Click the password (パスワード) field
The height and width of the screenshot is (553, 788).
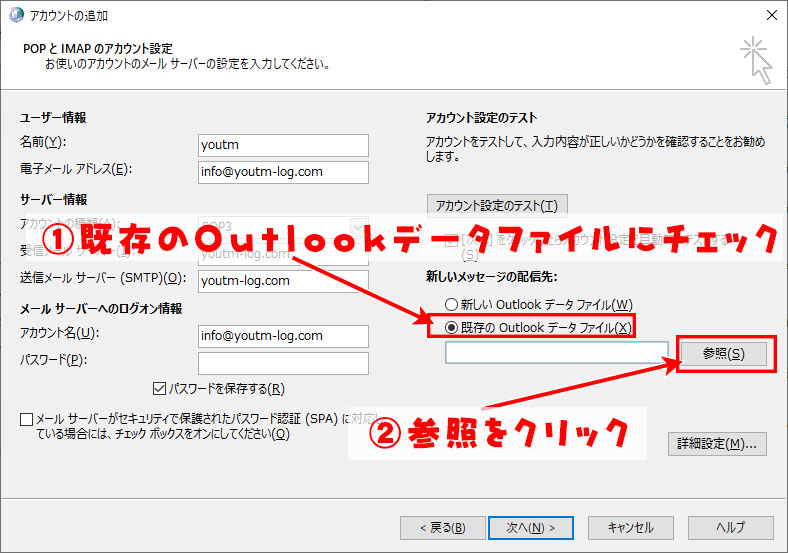click(x=283, y=363)
